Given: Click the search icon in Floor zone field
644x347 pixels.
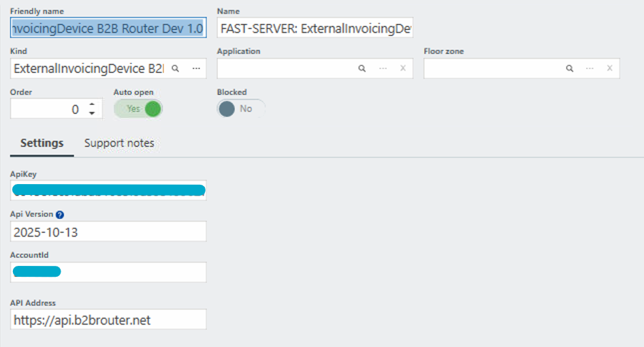Looking at the screenshot, I should pos(569,69).
